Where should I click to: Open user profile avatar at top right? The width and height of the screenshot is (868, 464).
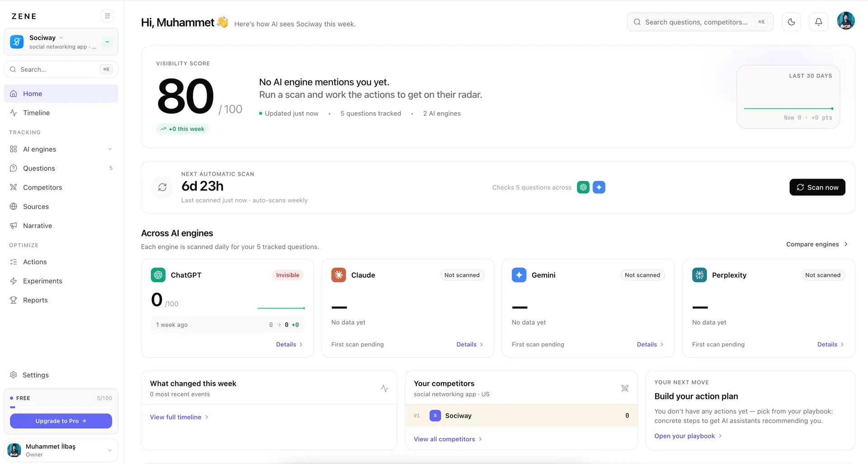(x=845, y=21)
